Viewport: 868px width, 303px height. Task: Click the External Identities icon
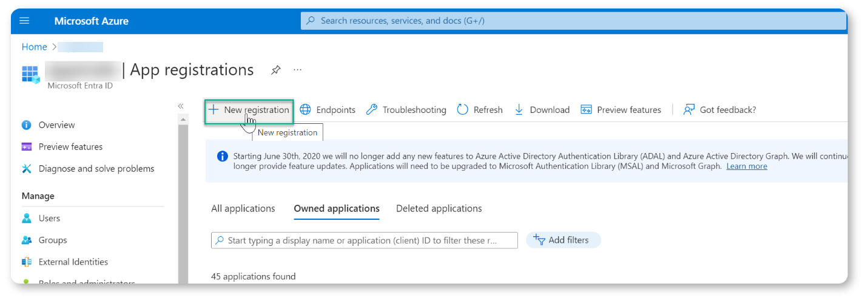(27, 262)
